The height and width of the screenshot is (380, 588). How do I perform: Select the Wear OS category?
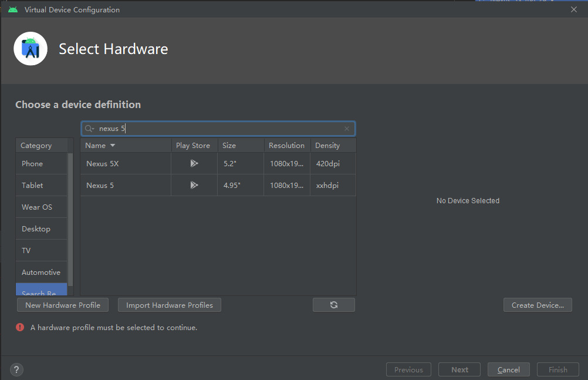(41, 207)
